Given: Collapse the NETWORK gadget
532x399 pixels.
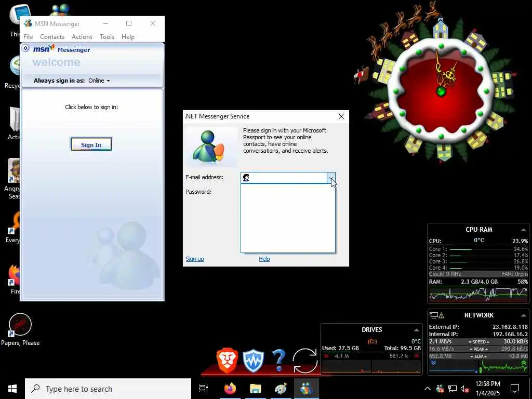Looking at the screenshot, I should (523, 315).
